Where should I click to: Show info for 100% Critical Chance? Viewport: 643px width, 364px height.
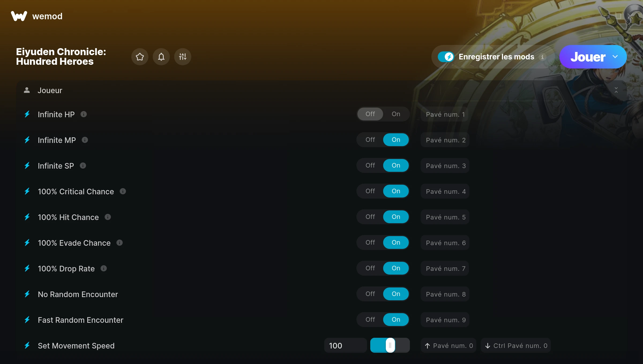pyautogui.click(x=123, y=191)
